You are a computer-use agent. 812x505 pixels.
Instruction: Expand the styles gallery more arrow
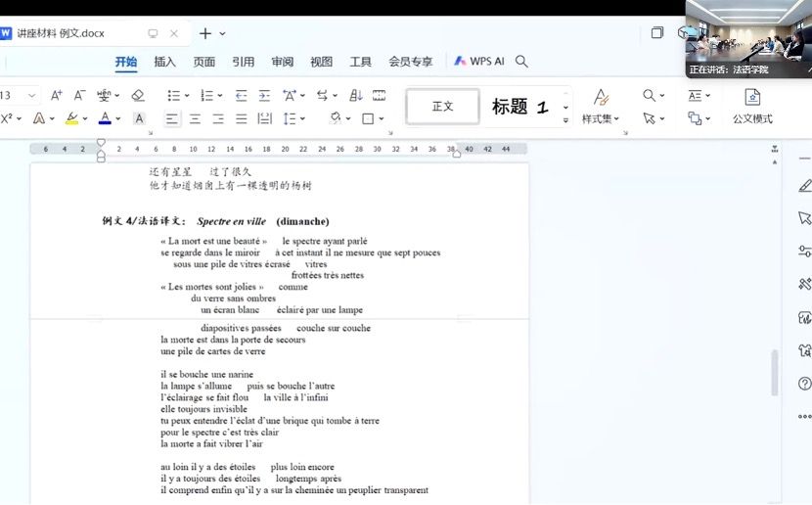click(x=565, y=120)
